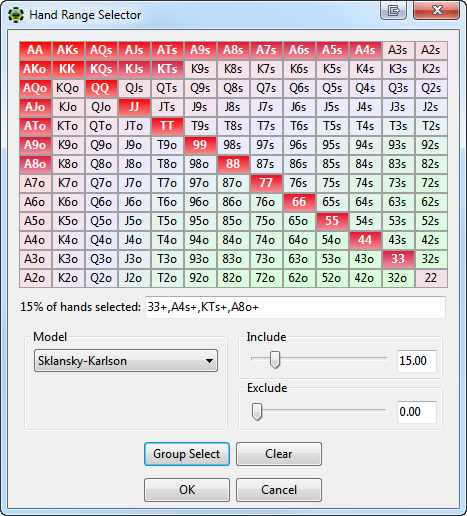Image resolution: width=467 pixels, height=516 pixels.
Task: Clear all selected hands
Action: 279,454
